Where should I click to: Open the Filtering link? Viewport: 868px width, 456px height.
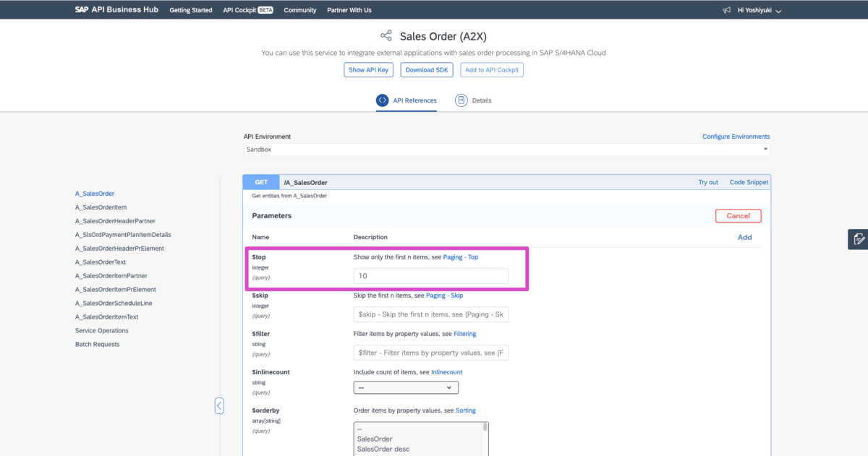point(465,334)
